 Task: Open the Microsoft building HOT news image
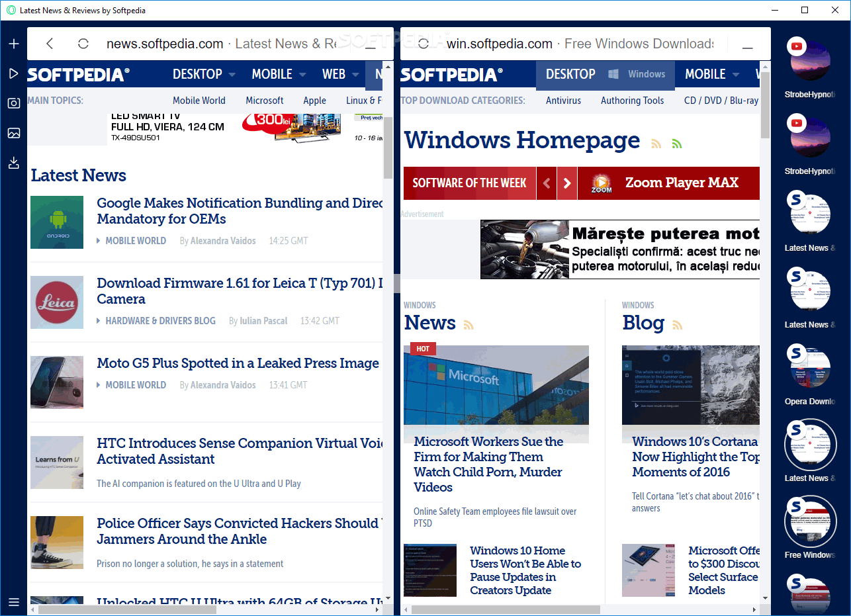click(x=496, y=385)
